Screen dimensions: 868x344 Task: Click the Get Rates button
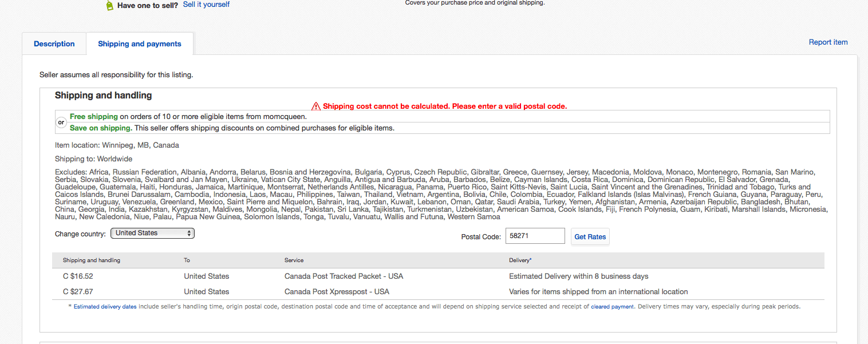590,236
